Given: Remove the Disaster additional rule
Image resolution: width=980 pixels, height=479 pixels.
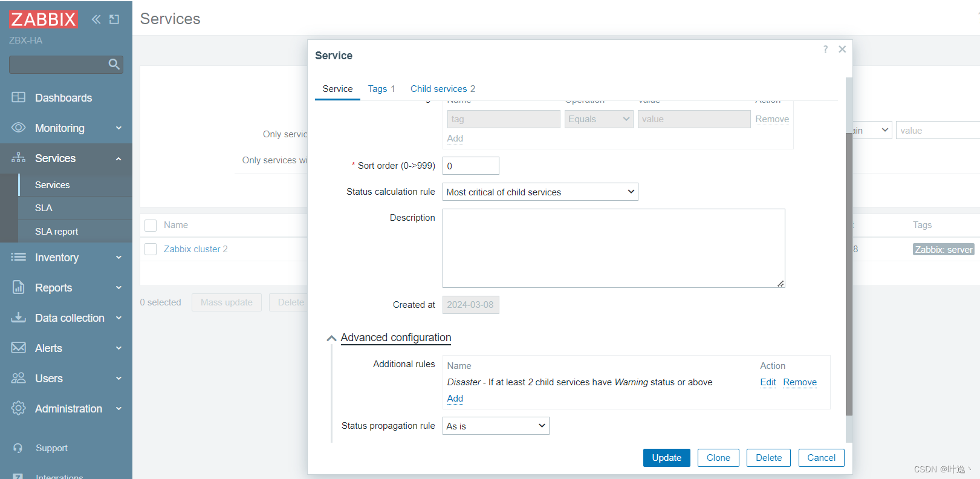Looking at the screenshot, I should pos(800,382).
